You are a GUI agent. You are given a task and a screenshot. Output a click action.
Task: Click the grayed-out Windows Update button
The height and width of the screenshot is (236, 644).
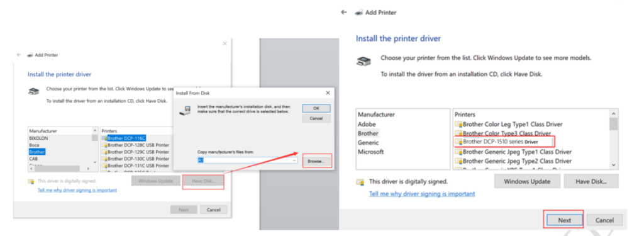[x=156, y=181]
